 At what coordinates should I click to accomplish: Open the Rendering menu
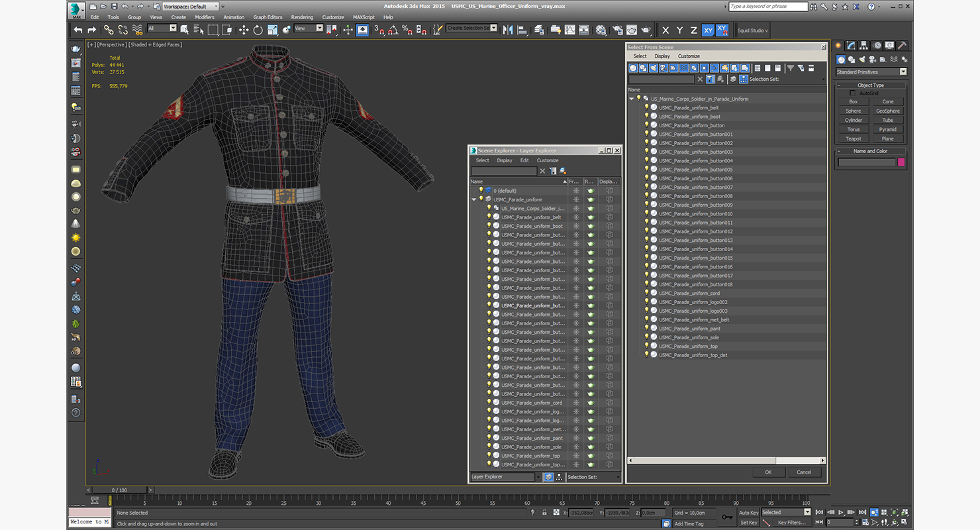tap(302, 17)
